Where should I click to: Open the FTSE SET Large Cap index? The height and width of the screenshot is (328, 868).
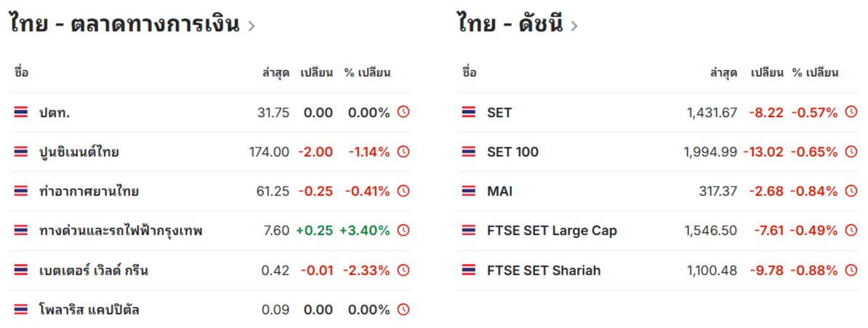tap(552, 231)
